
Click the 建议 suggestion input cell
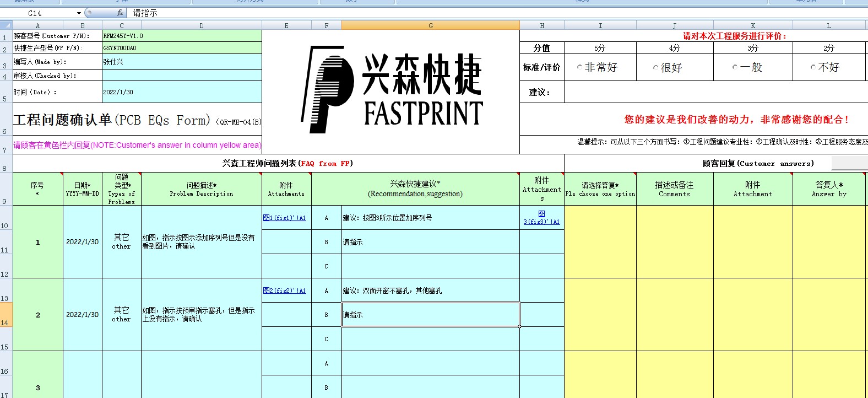(716, 92)
